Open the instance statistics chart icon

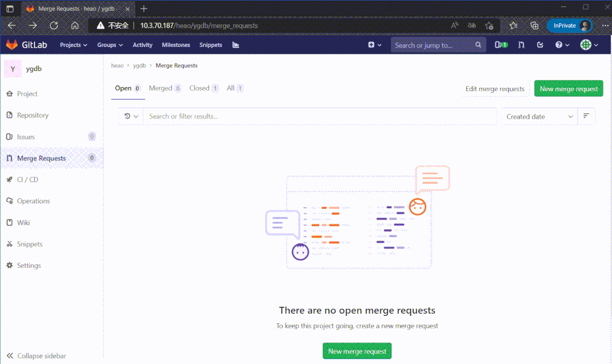click(x=236, y=45)
